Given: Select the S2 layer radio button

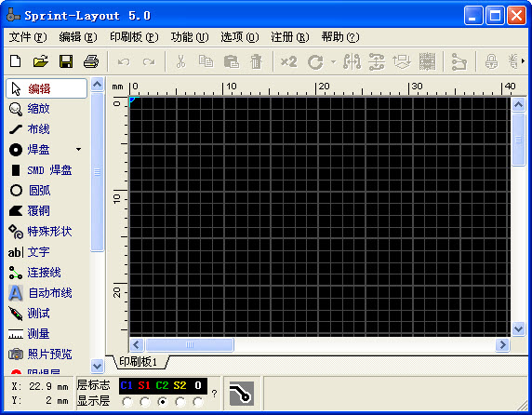Looking at the screenshot, I should [180, 402].
